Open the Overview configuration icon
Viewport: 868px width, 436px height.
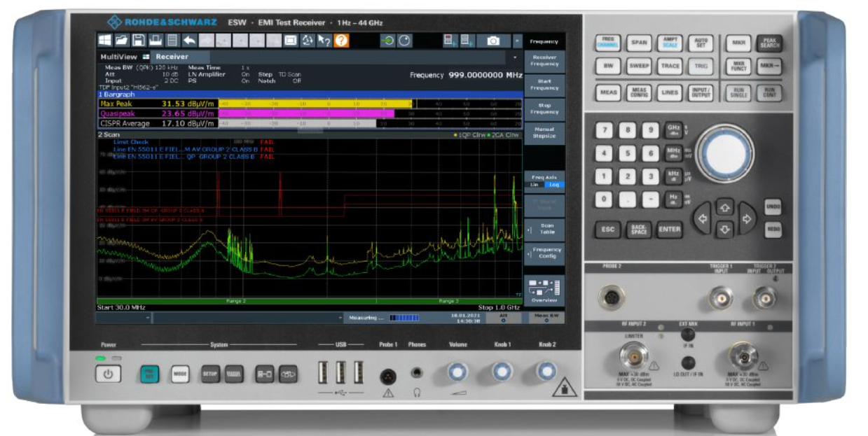click(544, 290)
